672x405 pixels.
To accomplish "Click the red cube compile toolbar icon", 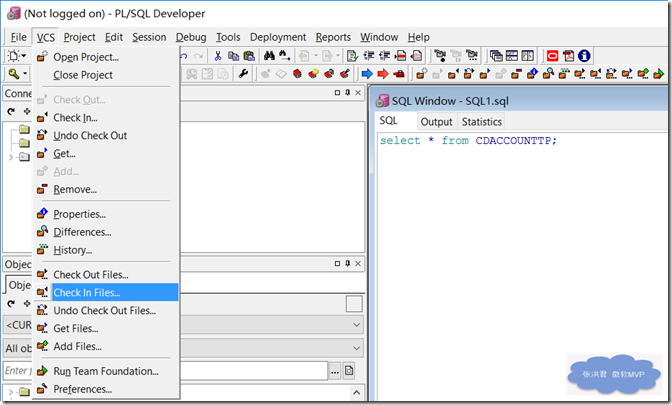I will pos(297,74).
